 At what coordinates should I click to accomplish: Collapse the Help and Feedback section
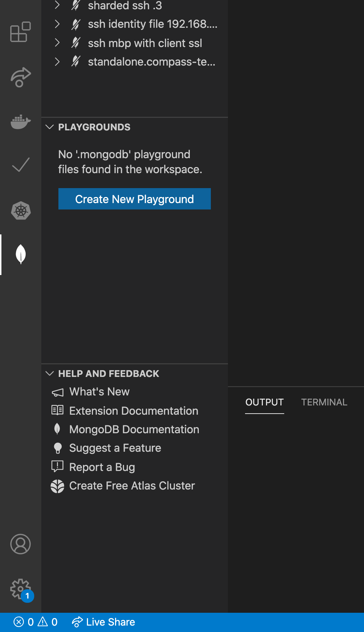(50, 373)
